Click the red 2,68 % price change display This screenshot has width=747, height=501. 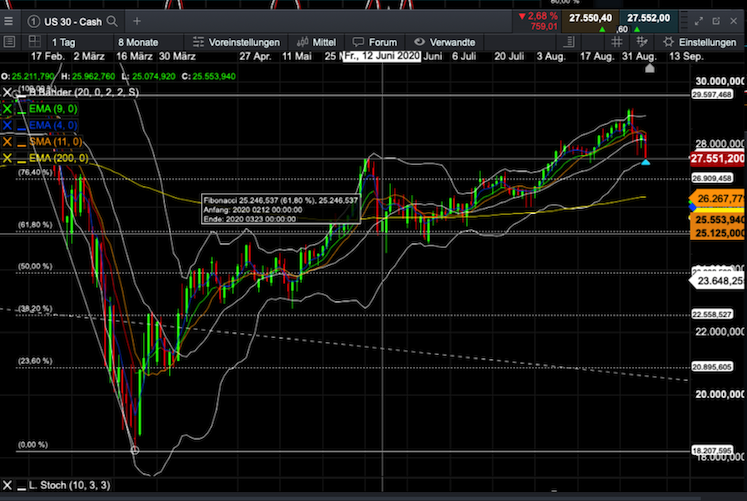click(x=538, y=21)
